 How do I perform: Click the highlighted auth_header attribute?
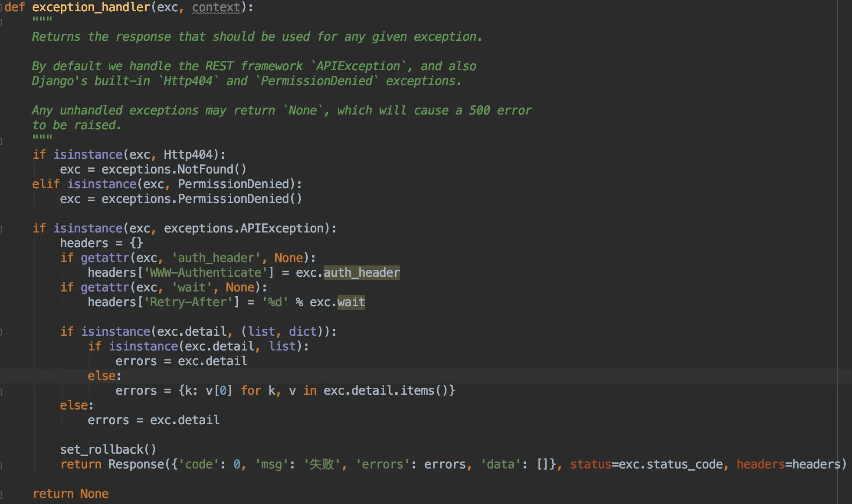coord(361,273)
